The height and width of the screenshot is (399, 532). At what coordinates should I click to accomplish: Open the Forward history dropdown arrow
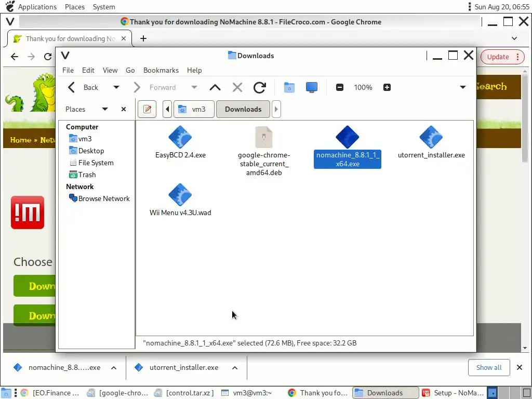tap(194, 87)
